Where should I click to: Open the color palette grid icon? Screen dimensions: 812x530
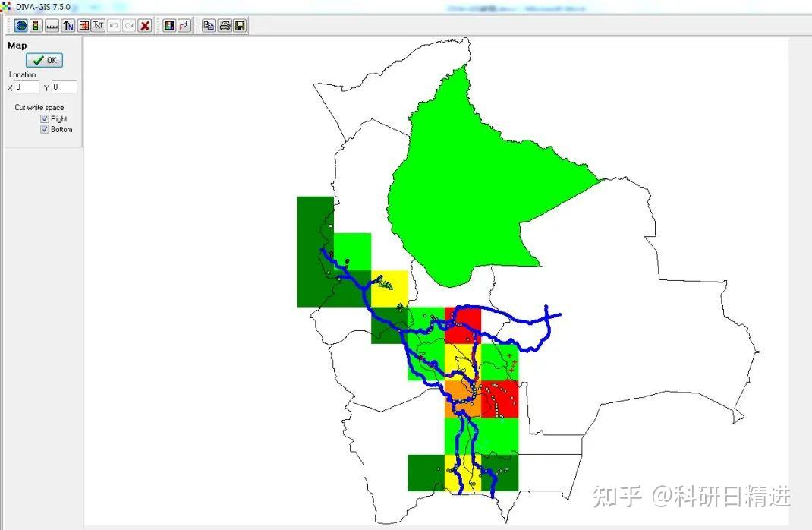pos(169,25)
